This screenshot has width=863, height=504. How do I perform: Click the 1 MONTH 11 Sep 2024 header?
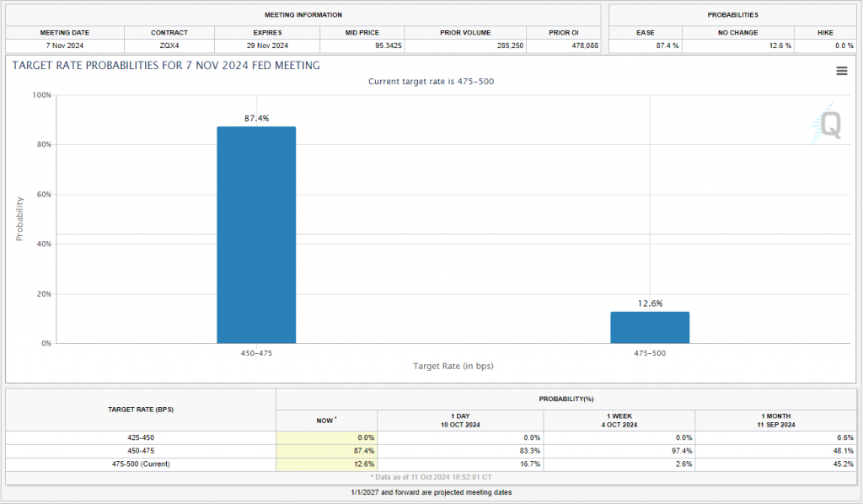tap(775, 420)
